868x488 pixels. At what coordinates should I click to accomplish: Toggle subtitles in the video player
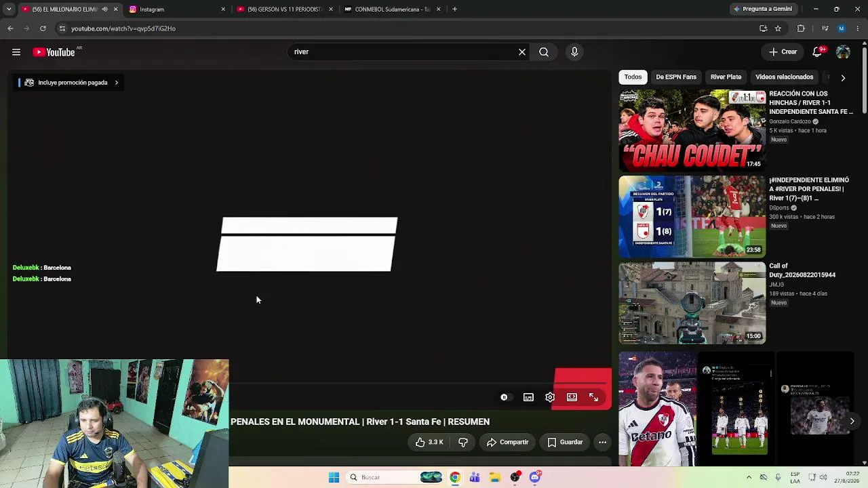pyautogui.click(x=528, y=397)
